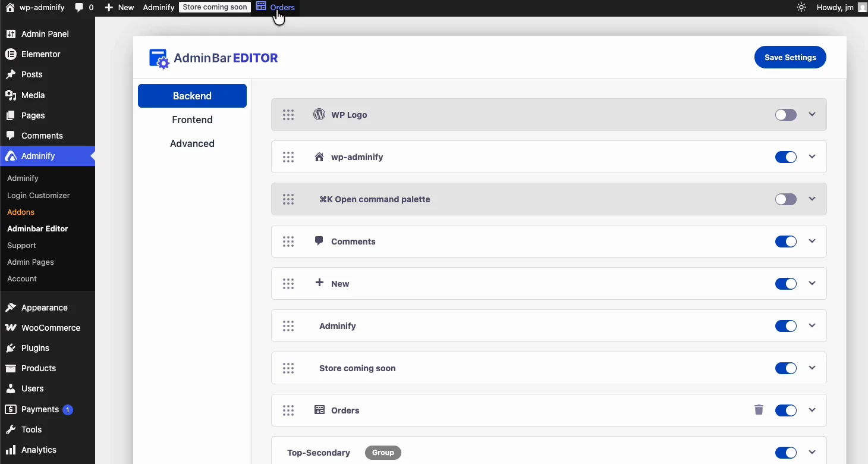This screenshot has height=464, width=868.
Task: Expand the Top-Secondary group chevron
Action: 813,452
